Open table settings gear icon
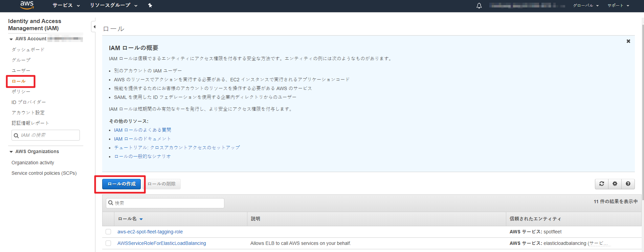The width and height of the screenshot is (644, 252). click(615, 184)
